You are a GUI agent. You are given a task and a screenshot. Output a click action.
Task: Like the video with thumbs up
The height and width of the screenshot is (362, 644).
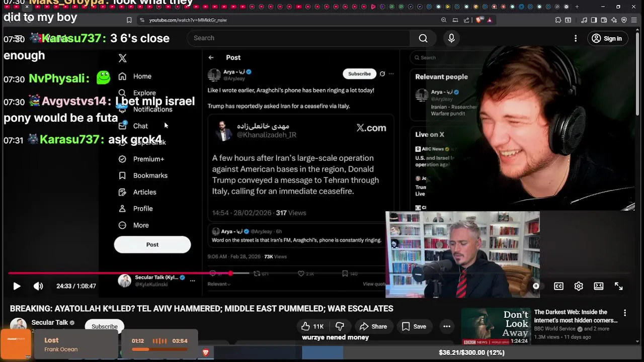312,326
